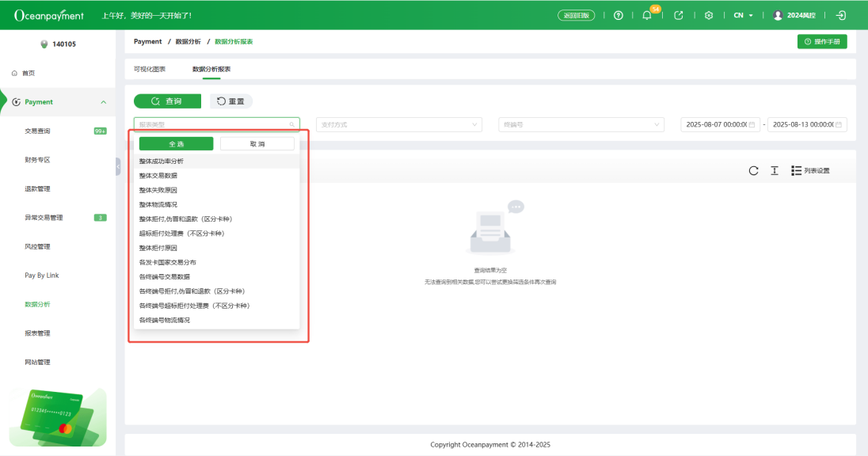Click 取消 in the report type dropdown
This screenshot has width=868, height=456.
[x=257, y=144]
